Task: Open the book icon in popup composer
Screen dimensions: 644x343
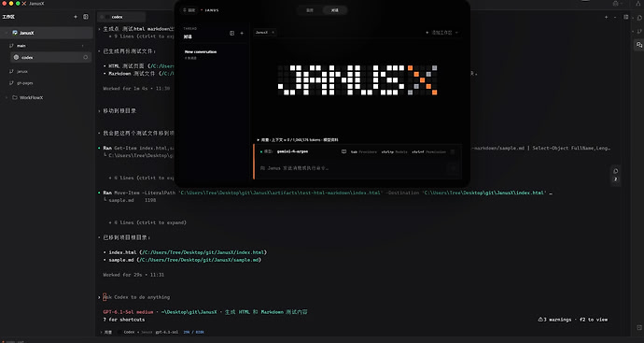Action: [x=343, y=151]
